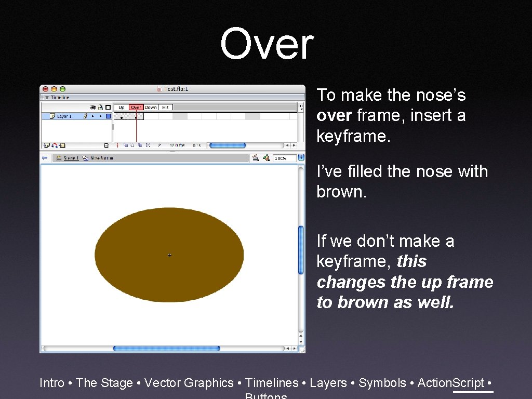
Task: Click the Up keyframe in Layer 1
Action: [x=122, y=117]
